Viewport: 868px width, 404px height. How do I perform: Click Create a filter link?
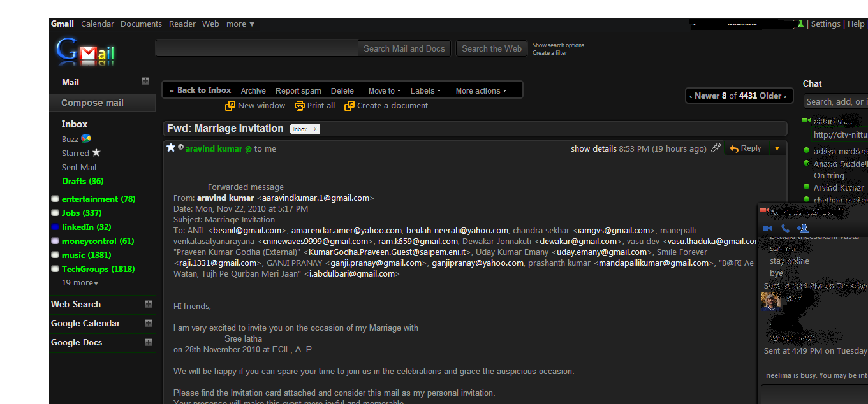550,53
